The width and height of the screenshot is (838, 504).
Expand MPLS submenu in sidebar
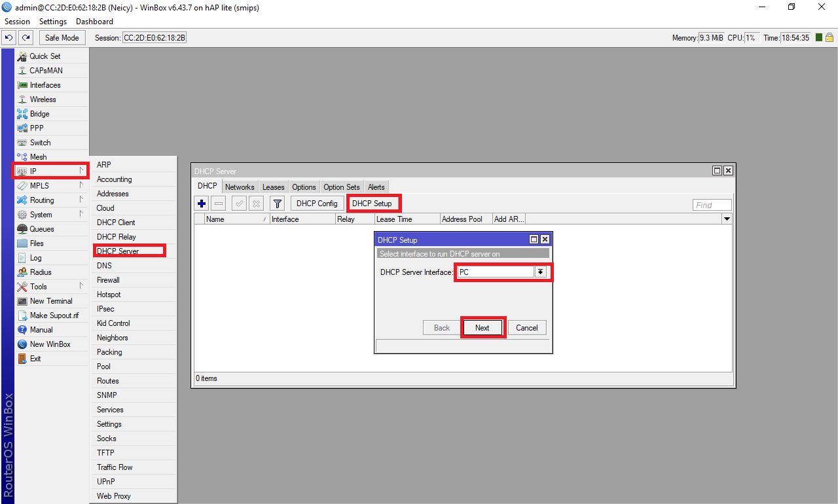point(52,186)
